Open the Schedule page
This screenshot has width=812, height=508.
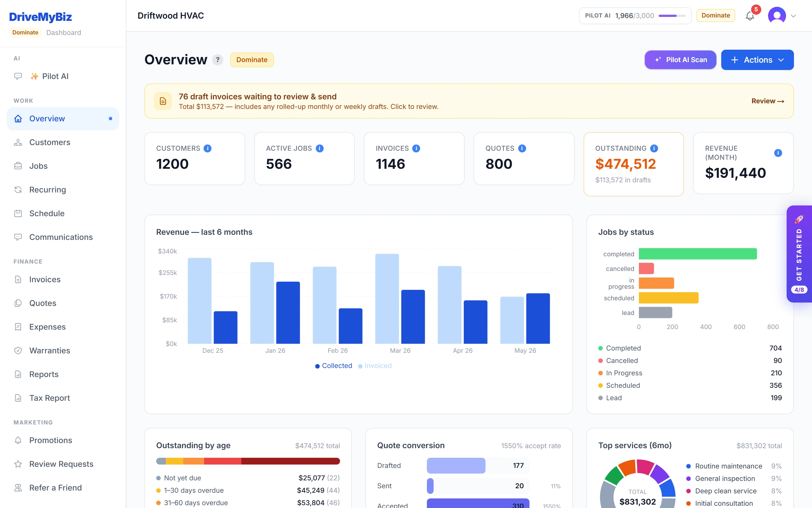63,213
